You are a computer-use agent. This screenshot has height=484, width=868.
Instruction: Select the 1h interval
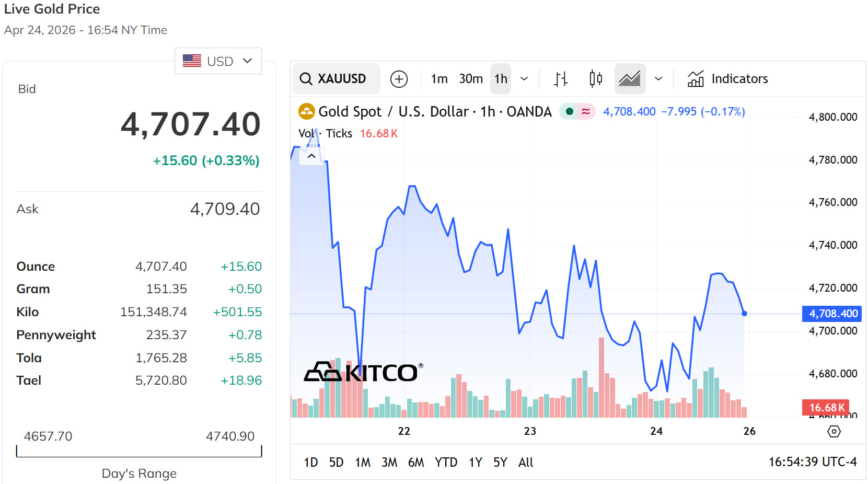pos(501,79)
